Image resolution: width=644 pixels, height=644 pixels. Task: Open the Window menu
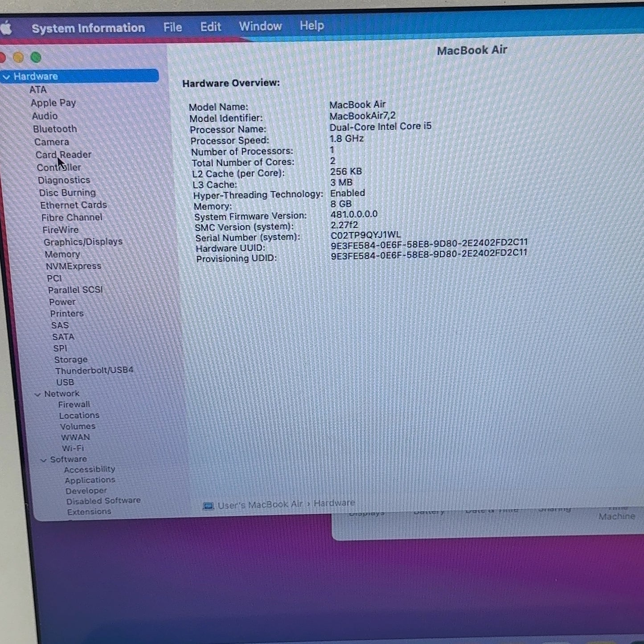click(x=260, y=26)
